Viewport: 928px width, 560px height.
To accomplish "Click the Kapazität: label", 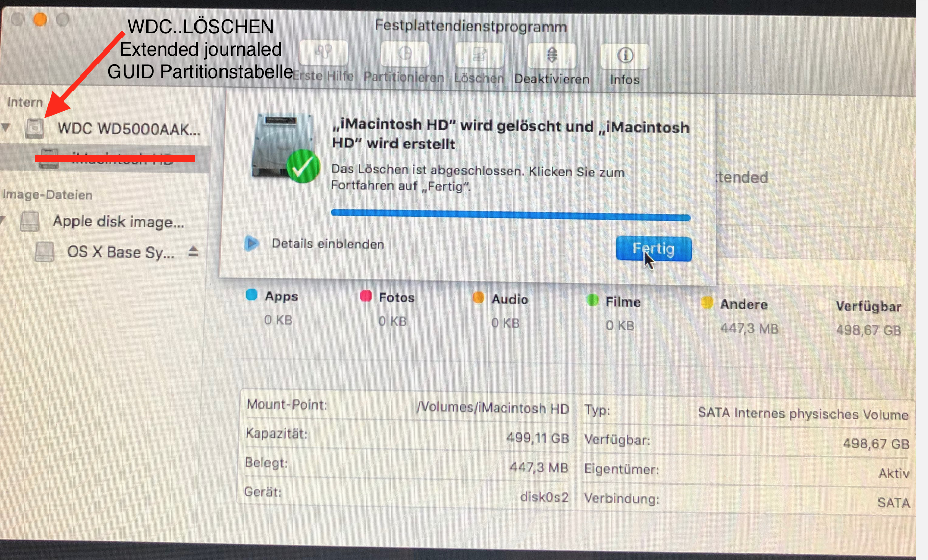I will (x=276, y=434).
